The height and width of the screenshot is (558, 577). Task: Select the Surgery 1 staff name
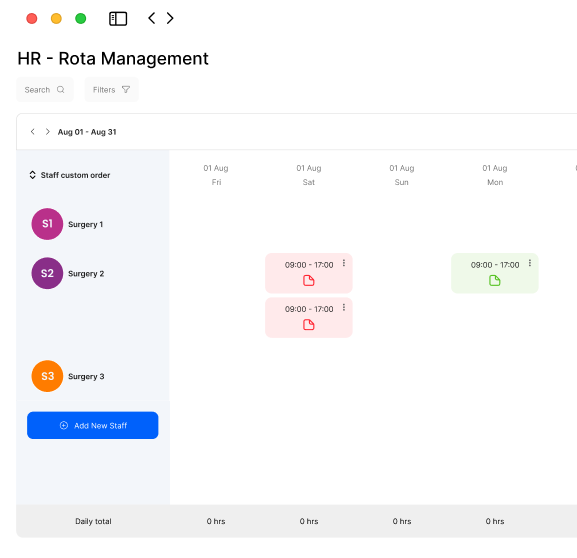point(85,224)
